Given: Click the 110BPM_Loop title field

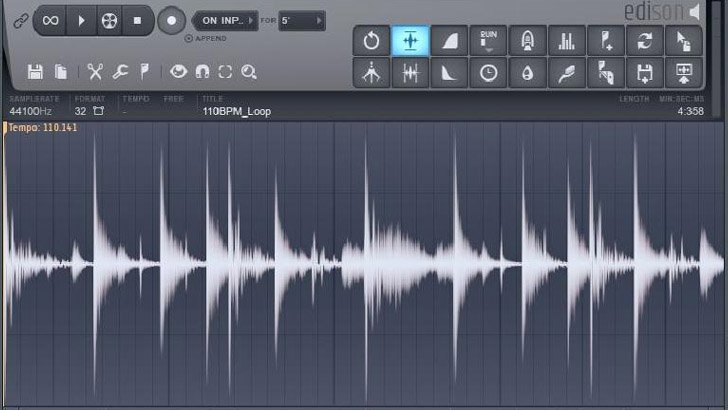Looking at the screenshot, I should pyautogui.click(x=236, y=111).
